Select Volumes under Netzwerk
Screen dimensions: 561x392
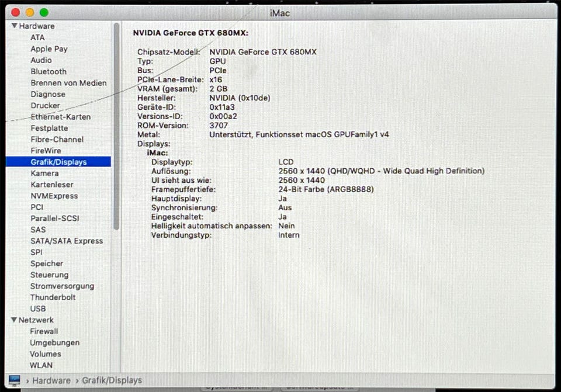(46, 354)
